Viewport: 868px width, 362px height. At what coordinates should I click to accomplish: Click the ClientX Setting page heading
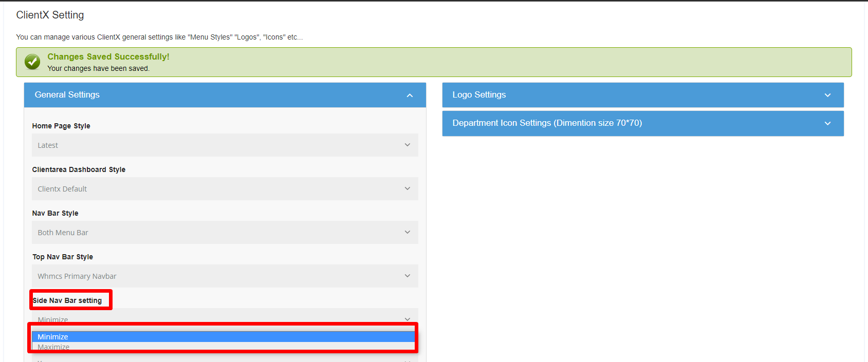[50, 15]
